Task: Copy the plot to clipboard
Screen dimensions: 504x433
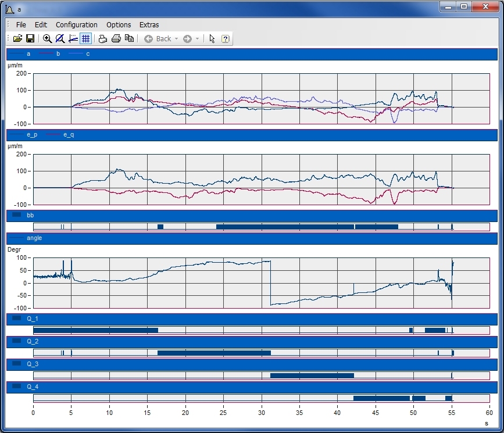Action: tap(129, 39)
